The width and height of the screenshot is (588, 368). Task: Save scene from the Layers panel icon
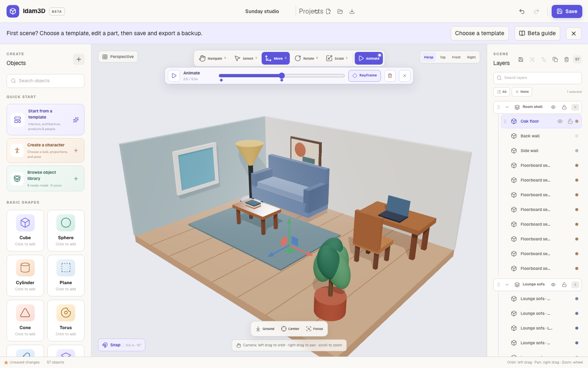(521, 59)
